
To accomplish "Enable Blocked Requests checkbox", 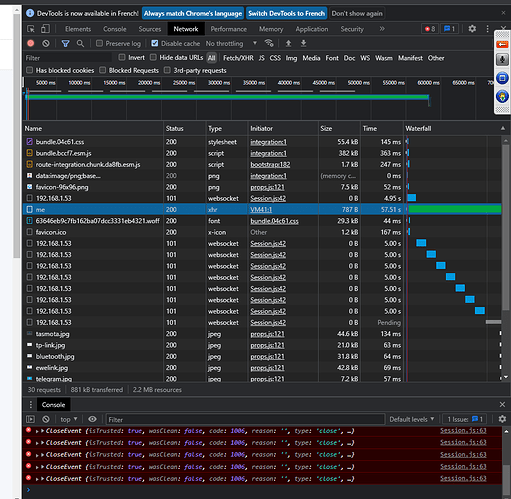I will (103, 70).
